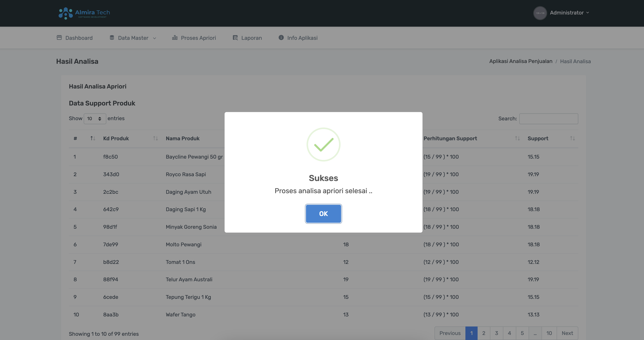Viewport: 644px width, 340px height.
Task: Click the Aplikasi Analisa Penjualan breadcrumb link
Action: point(520,61)
